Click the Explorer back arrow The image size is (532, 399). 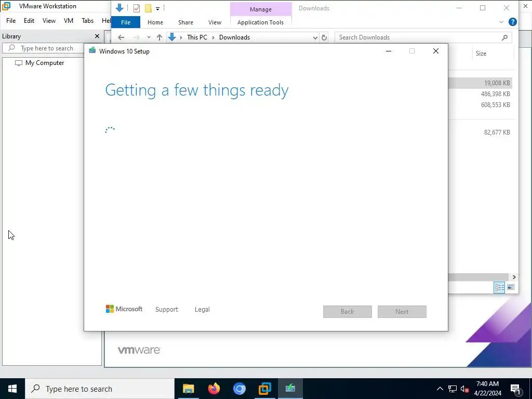(121, 37)
